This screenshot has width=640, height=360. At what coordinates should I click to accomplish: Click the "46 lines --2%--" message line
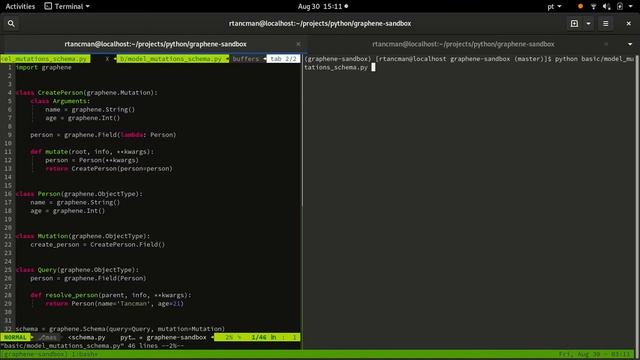pyautogui.click(x=92, y=346)
